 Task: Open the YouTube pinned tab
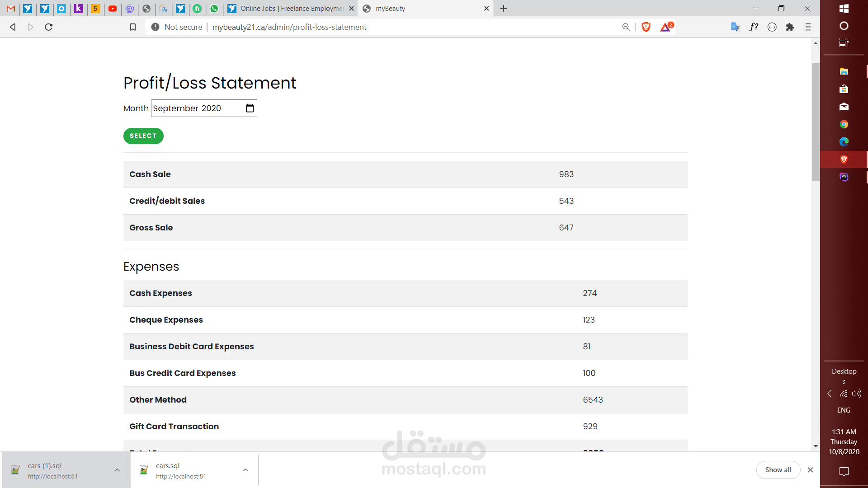113,9
